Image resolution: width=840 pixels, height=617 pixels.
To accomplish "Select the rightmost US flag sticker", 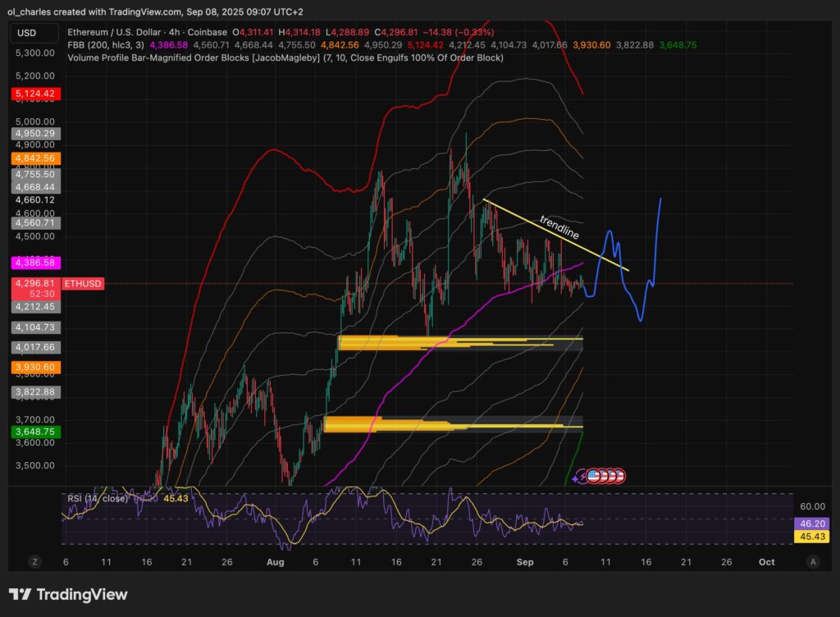I will 619,474.
